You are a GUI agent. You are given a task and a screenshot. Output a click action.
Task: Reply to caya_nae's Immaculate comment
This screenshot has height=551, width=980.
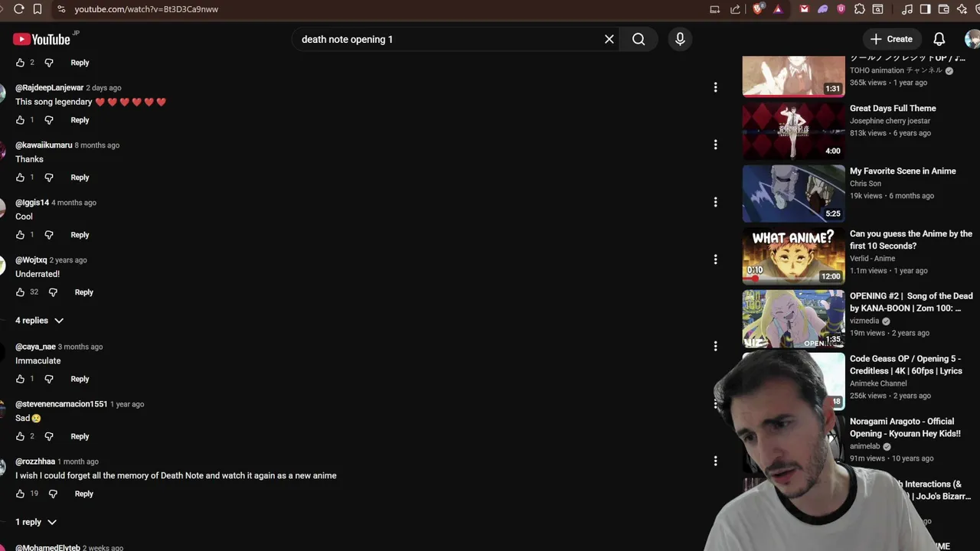tap(80, 379)
